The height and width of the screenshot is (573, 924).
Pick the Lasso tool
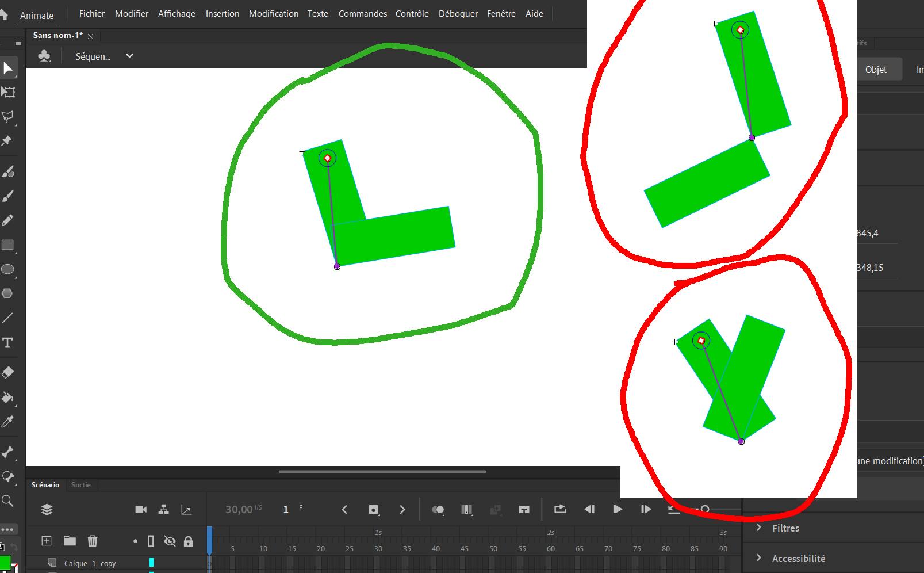9,117
